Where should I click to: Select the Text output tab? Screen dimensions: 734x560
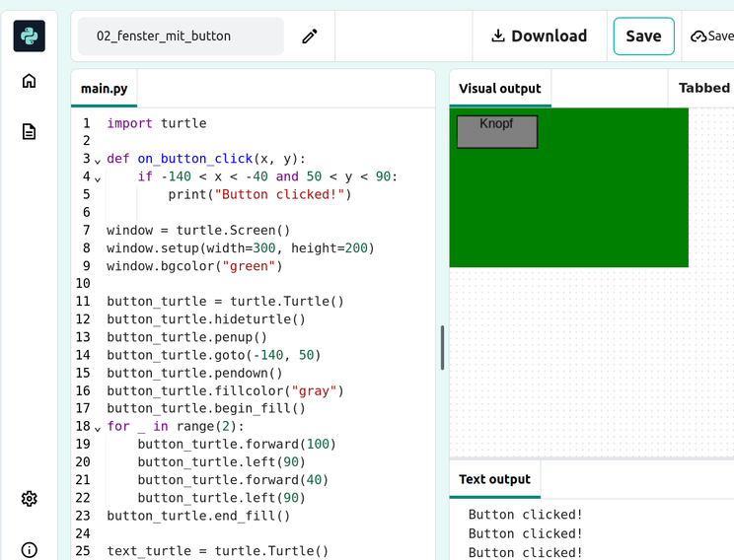tap(495, 479)
